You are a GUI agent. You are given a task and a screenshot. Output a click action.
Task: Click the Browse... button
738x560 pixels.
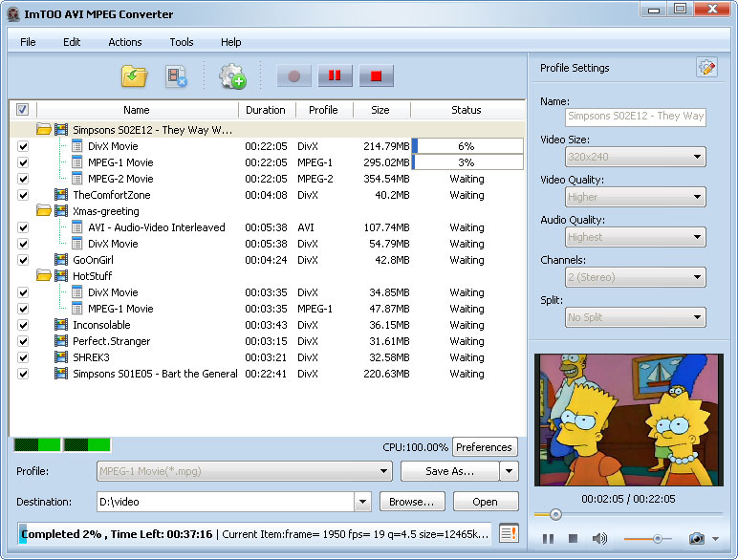[412, 502]
